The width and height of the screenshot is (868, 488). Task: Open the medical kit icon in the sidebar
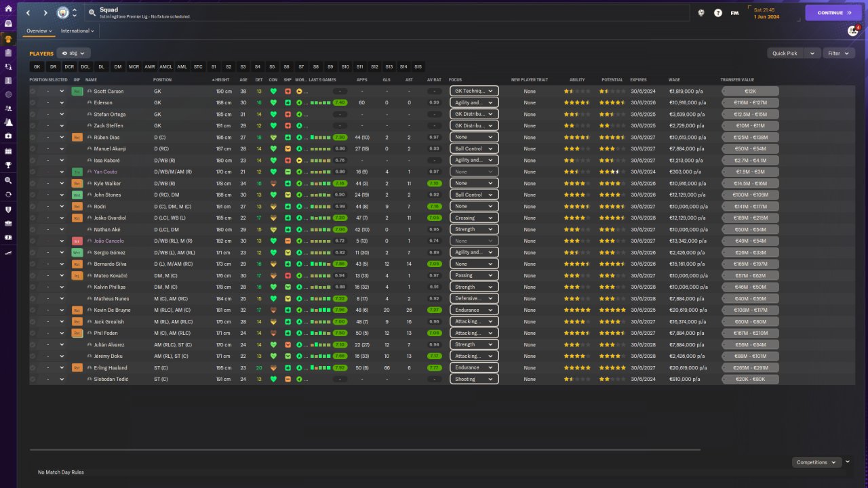coord(8,136)
